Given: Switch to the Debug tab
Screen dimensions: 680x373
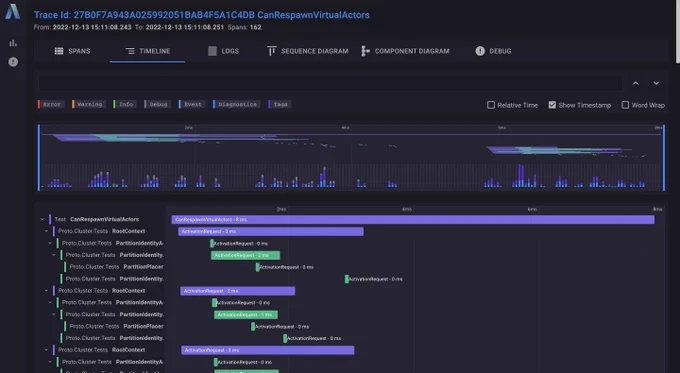Looking at the screenshot, I should pyautogui.click(x=493, y=51).
